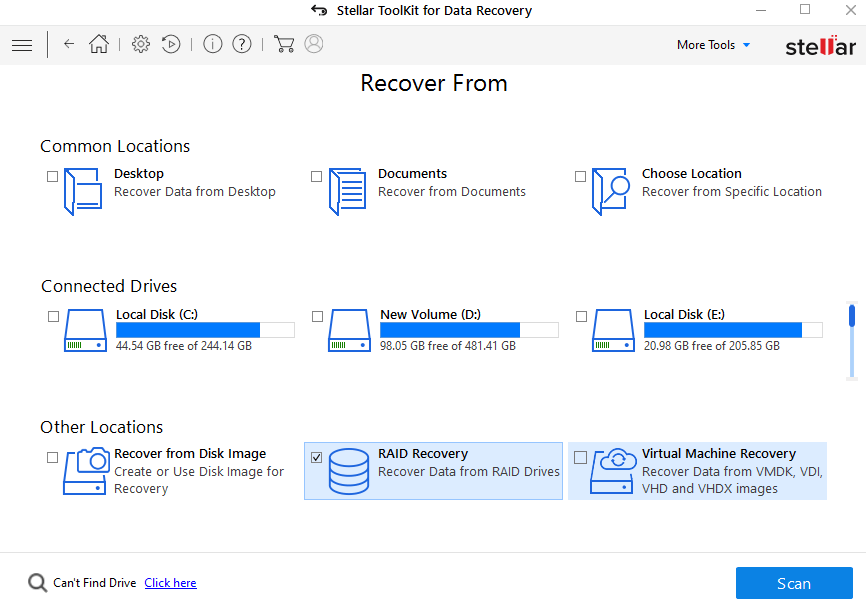866x603 pixels.
Task: Check the Desktop location checkbox
Action: (x=52, y=176)
